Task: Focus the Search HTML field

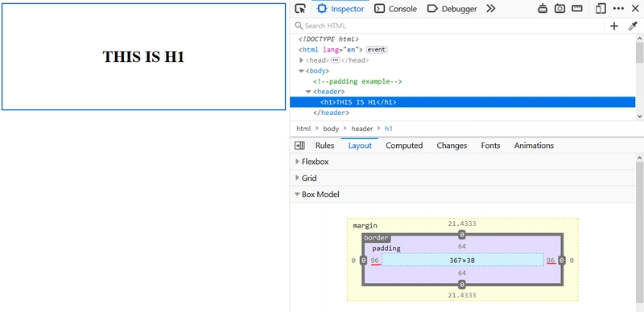Action: pyautogui.click(x=448, y=26)
